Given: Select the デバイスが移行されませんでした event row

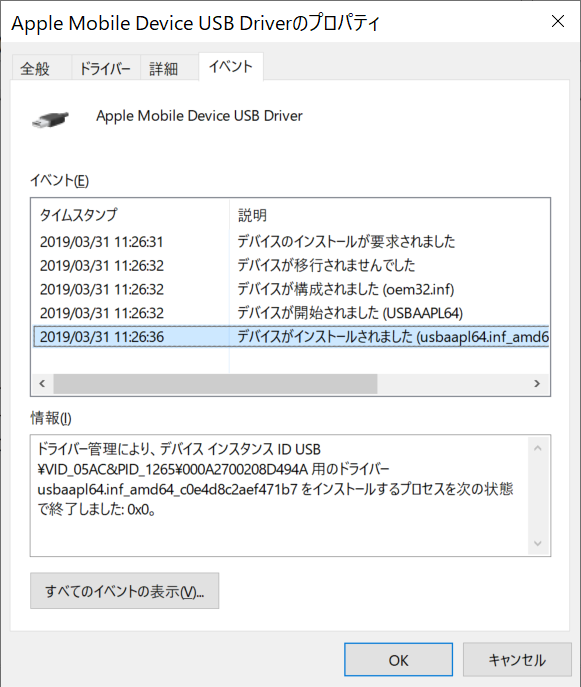Looking at the screenshot, I should click(x=291, y=265).
